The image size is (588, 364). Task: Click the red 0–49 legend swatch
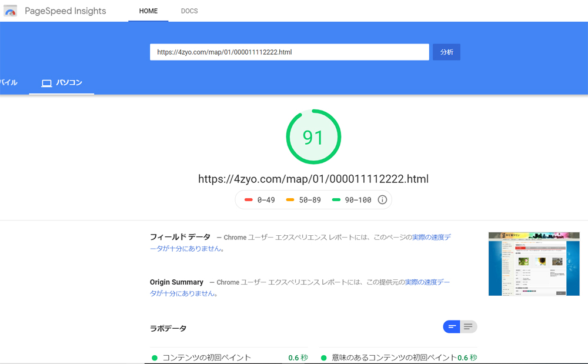249,200
